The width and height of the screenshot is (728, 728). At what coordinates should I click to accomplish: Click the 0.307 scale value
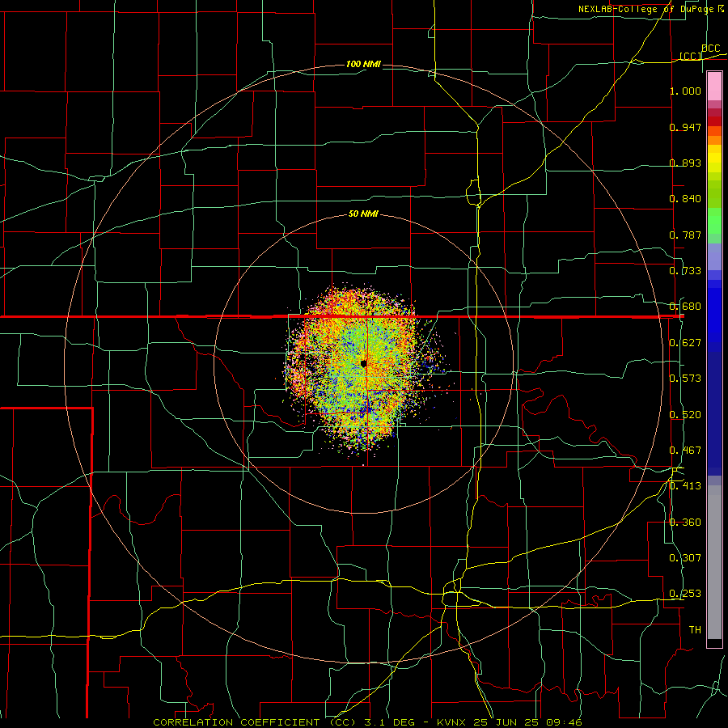pyautogui.click(x=685, y=558)
